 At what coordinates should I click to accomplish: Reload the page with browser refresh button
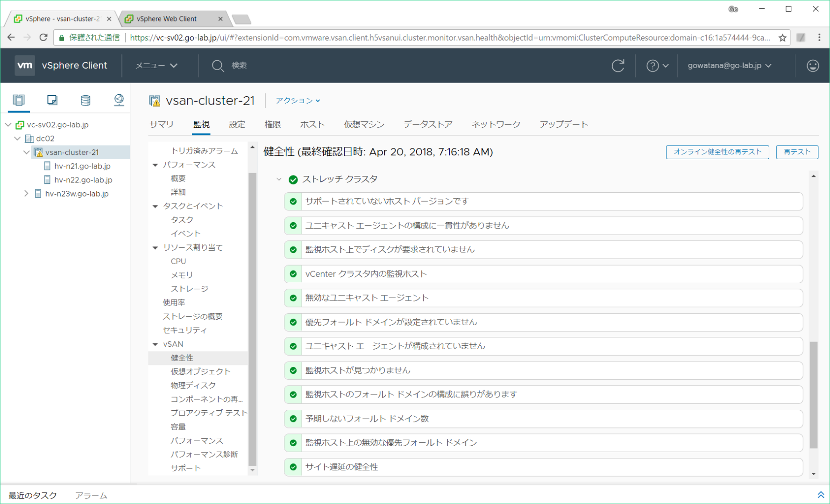[43, 37]
